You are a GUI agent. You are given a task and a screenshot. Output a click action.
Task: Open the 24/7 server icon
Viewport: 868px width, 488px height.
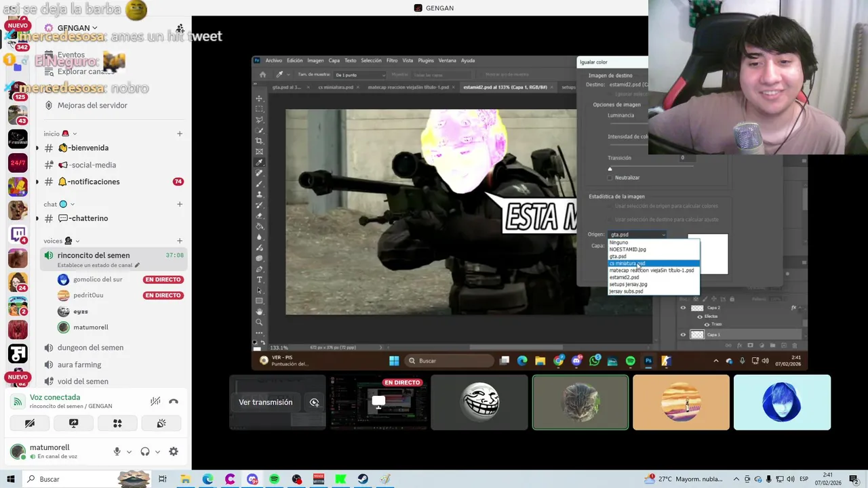pos(18,163)
